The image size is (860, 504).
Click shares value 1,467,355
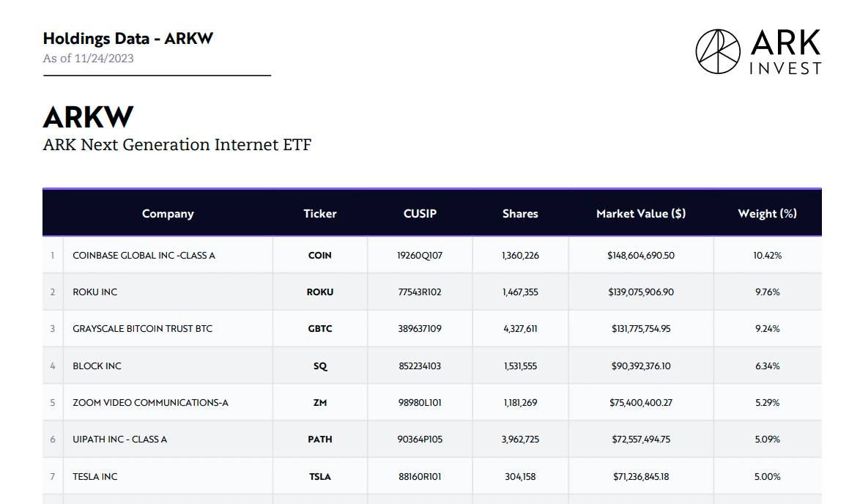pyautogui.click(x=521, y=292)
